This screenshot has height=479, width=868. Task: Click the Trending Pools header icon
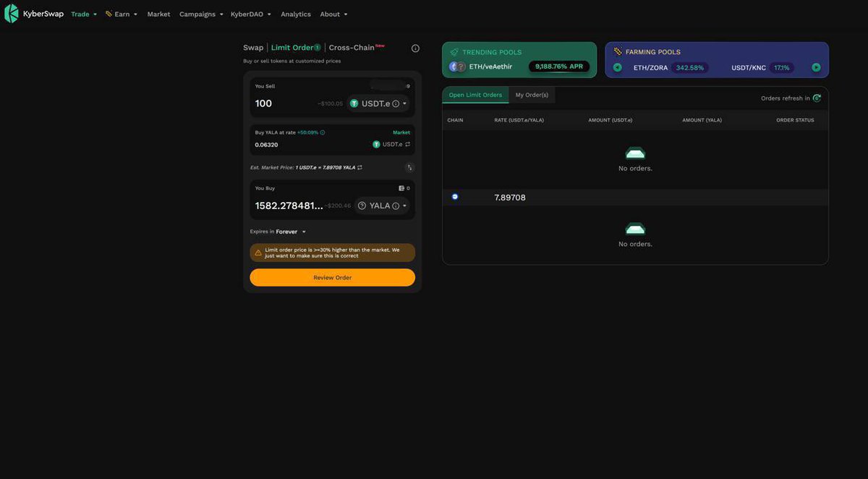click(x=454, y=52)
